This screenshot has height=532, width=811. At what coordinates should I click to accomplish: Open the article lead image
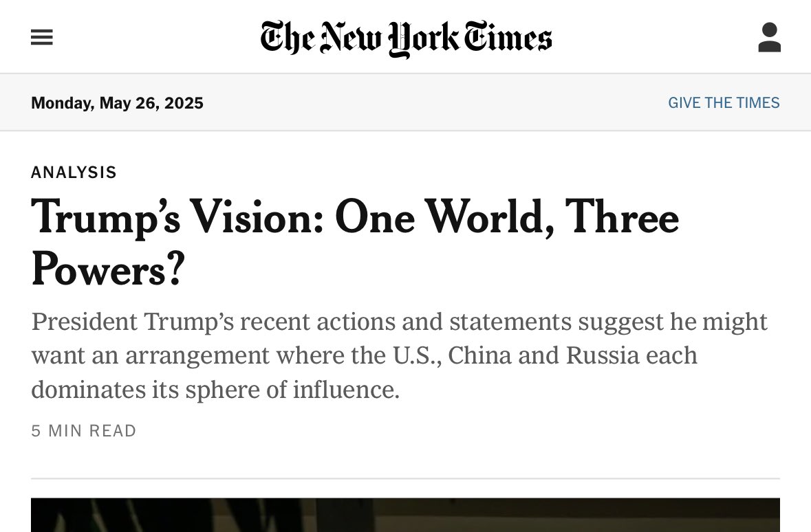[x=405, y=515]
